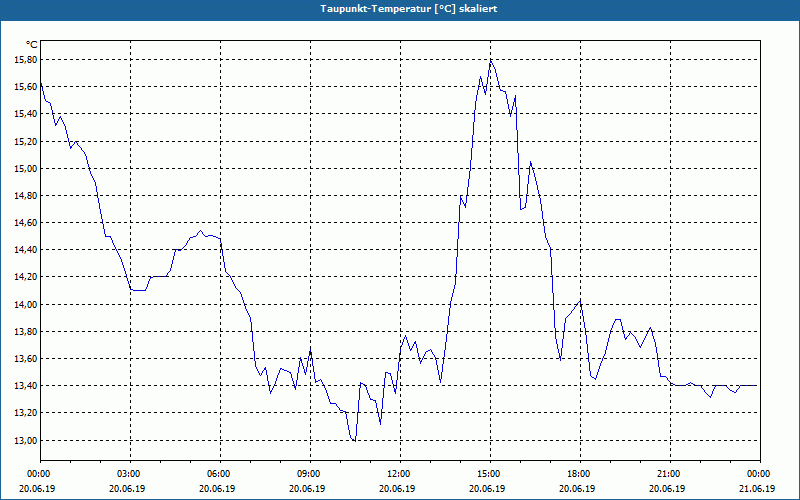Click the 20.06.19 date under first 00:00
The height and width of the screenshot is (500, 800).
[x=37, y=488]
